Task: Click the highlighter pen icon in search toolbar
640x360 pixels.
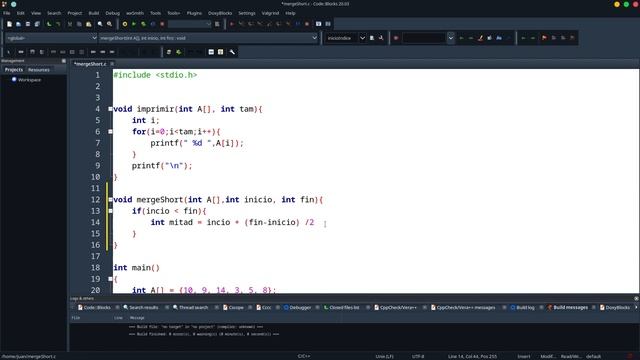Action: click(x=480, y=38)
